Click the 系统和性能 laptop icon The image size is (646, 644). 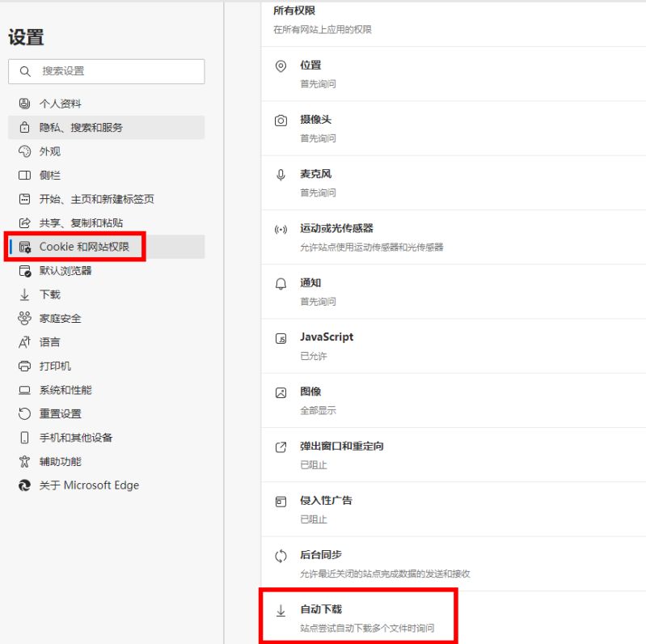(24, 390)
